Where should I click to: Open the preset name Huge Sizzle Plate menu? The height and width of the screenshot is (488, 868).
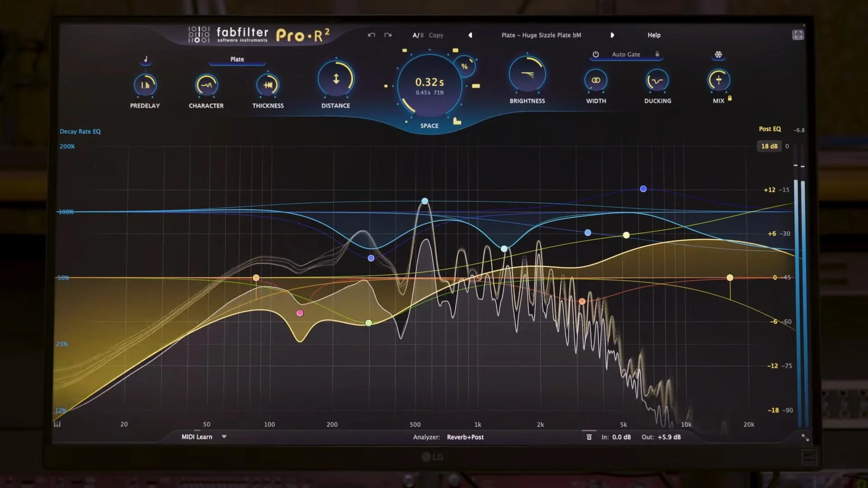541,35
